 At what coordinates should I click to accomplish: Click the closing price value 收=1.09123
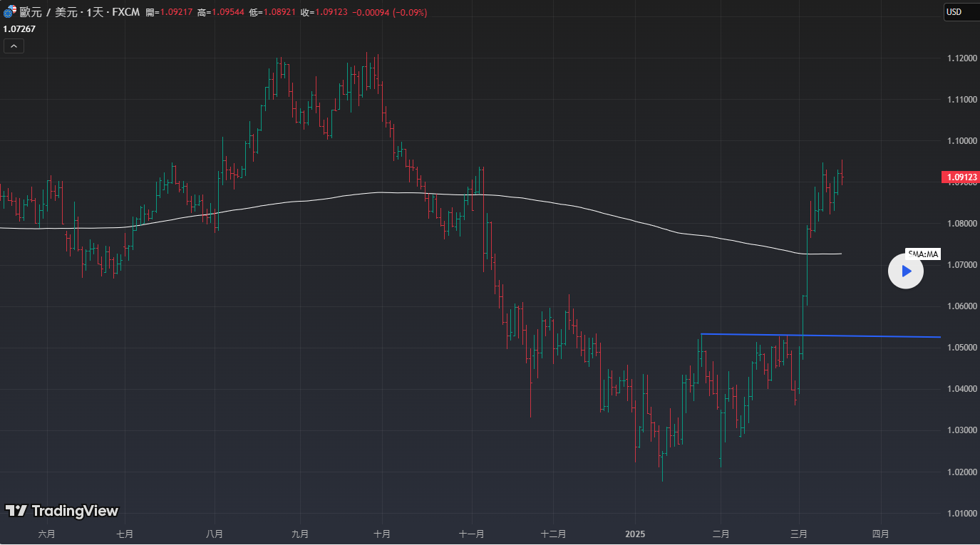[x=324, y=13]
